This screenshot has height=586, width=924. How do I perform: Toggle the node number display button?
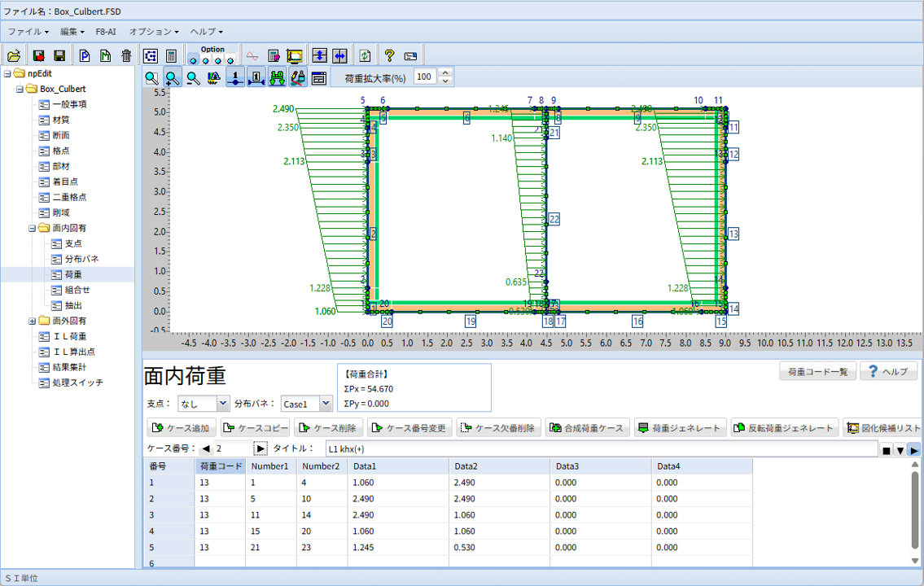234,78
